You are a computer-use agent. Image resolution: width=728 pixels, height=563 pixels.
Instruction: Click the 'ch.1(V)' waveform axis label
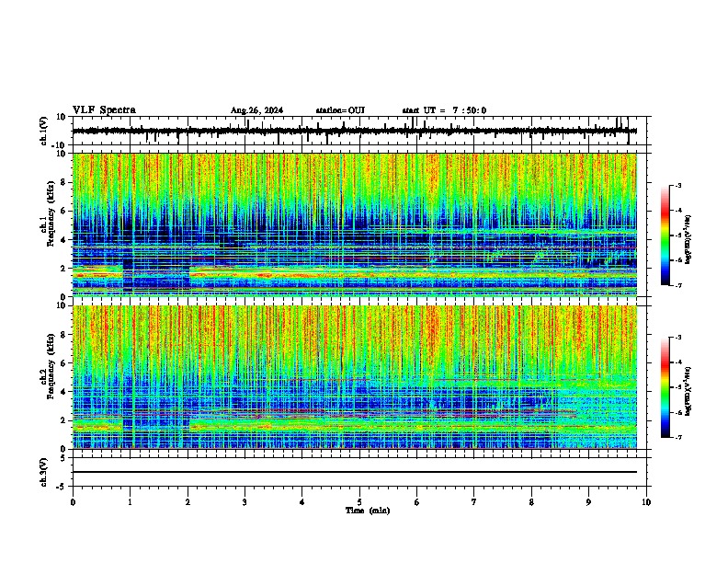pos(44,131)
